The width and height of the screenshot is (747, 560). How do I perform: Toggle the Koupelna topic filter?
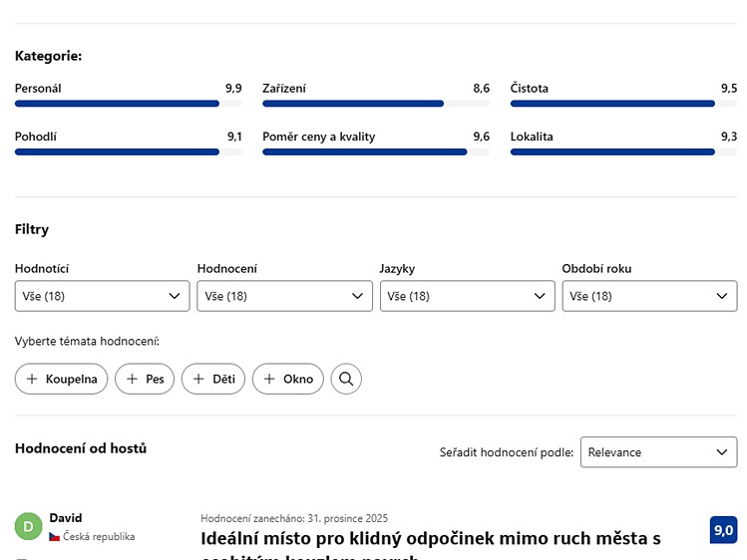coord(61,379)
